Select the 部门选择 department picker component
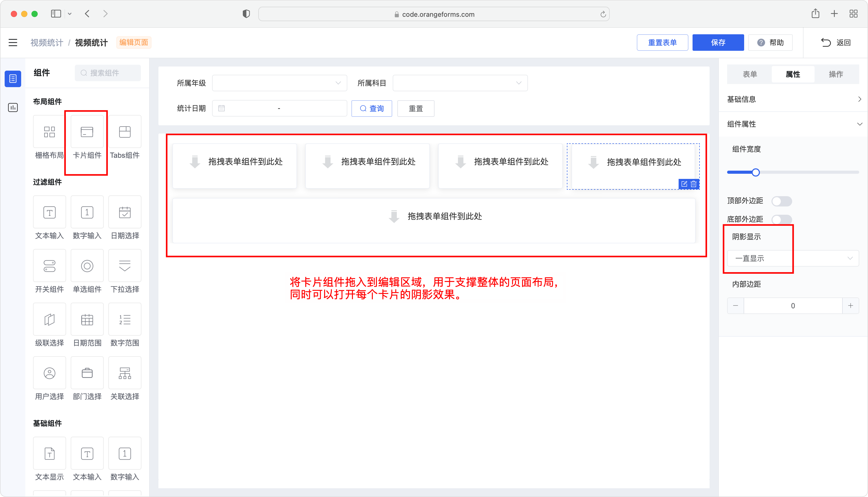Viewport: 868px width, 497px height. pyautogui.click(x=87, y=373)
